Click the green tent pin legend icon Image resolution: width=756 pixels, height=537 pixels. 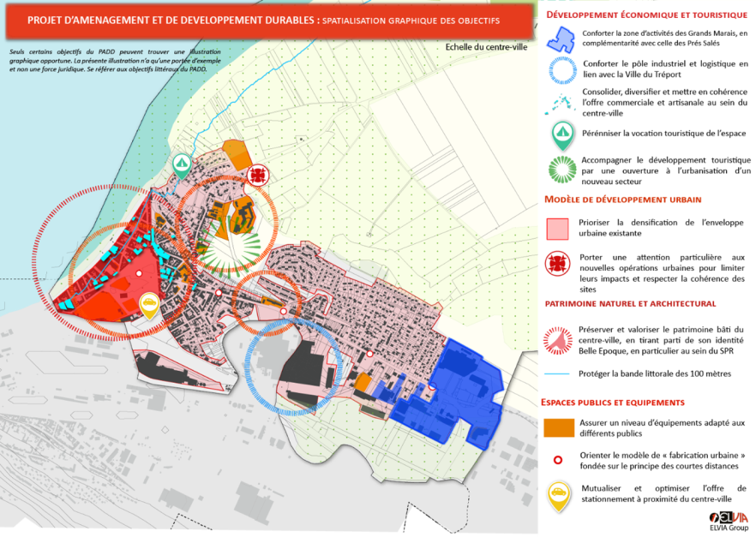(561, 133)
